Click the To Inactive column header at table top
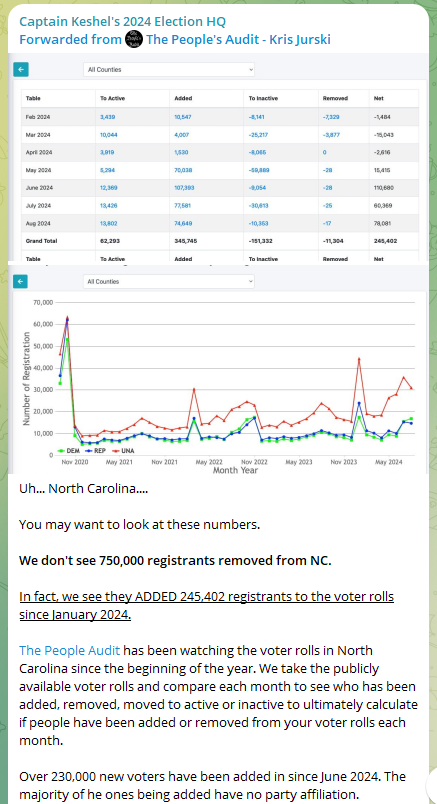This screenshot has width=437, height=804. click(263, 98)
